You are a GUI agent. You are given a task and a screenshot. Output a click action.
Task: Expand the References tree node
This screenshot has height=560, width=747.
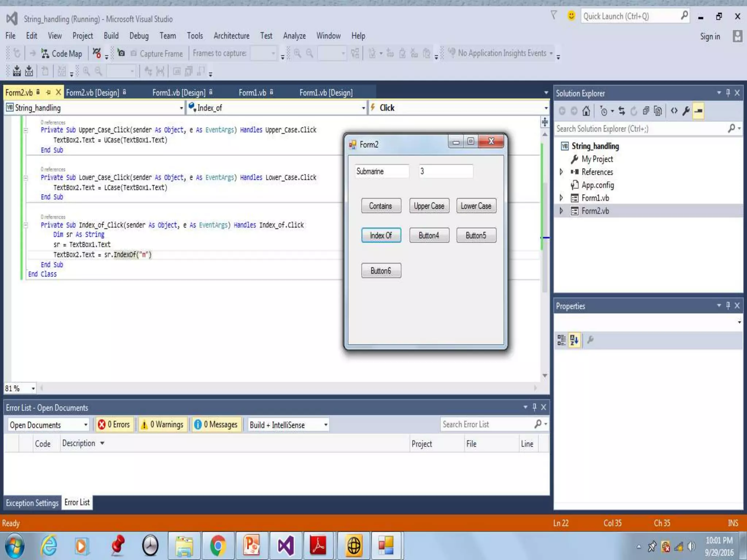click(x=561, y=172)
